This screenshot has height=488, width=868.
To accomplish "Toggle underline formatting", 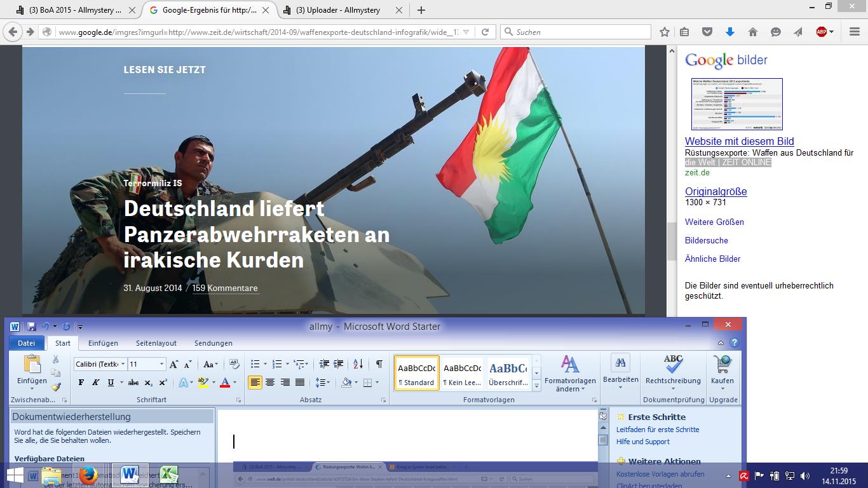I will click(x=111, y=383).
